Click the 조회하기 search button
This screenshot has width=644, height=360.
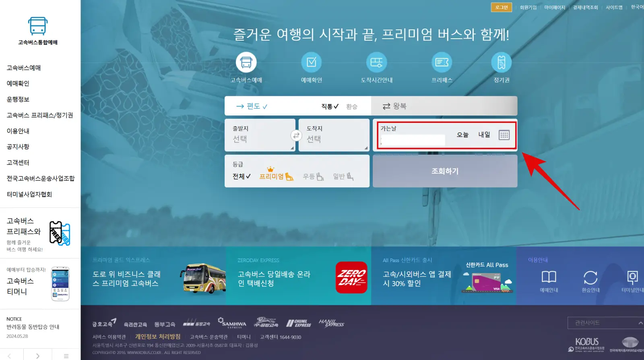pyautogui.click(x=445, y=171)
